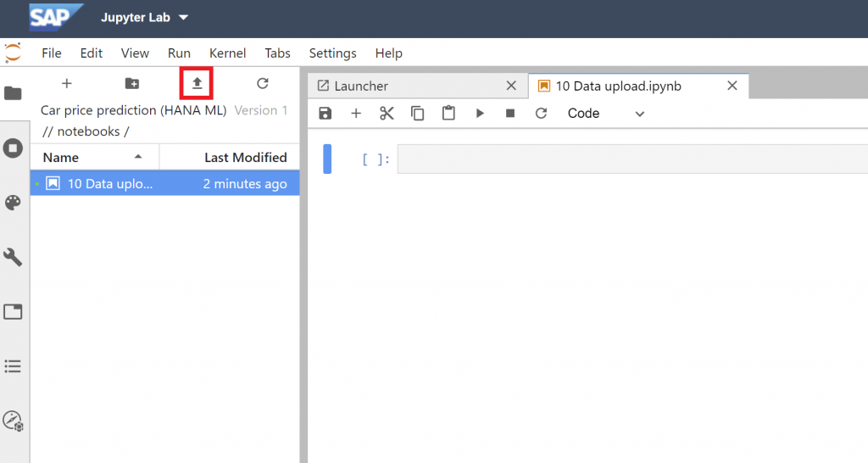Click the Version 1 label
868x463 pixels.
tap(261, 110)
